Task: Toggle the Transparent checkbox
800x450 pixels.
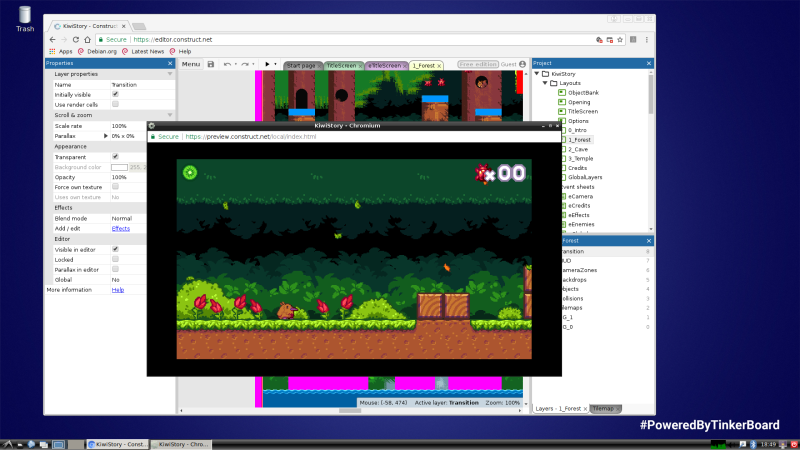Action: tap(115, 157)
